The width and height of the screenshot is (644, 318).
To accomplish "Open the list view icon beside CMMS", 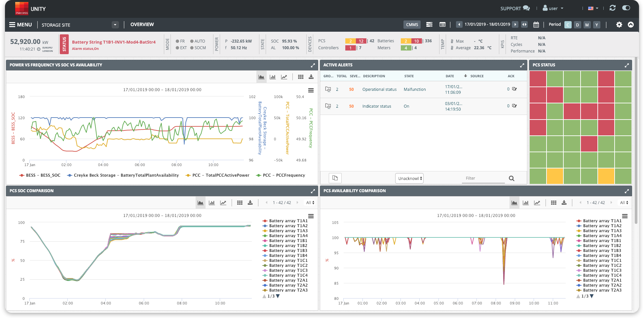I will pos(429,24).
